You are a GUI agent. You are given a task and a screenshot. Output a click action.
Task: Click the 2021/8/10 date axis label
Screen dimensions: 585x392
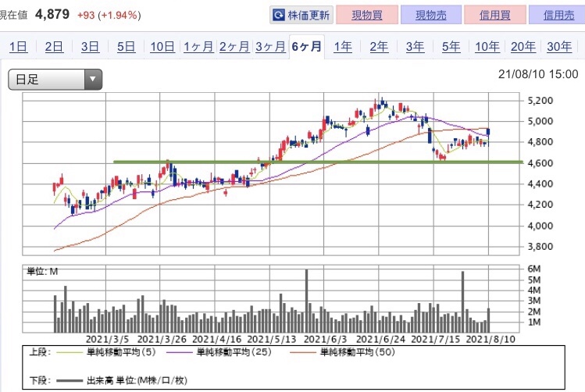(x=490, y=340)
